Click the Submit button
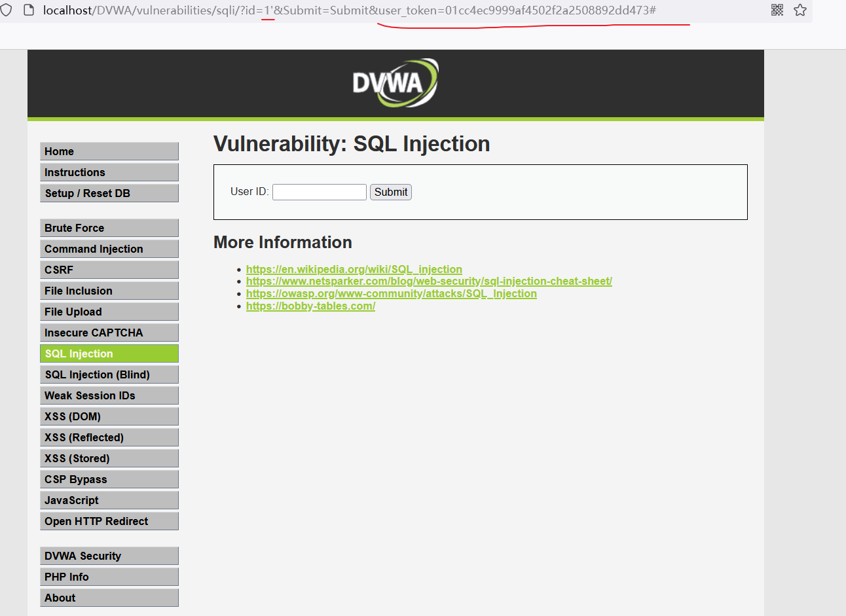This screenshot has height=616, width=846. coord(391,192)
